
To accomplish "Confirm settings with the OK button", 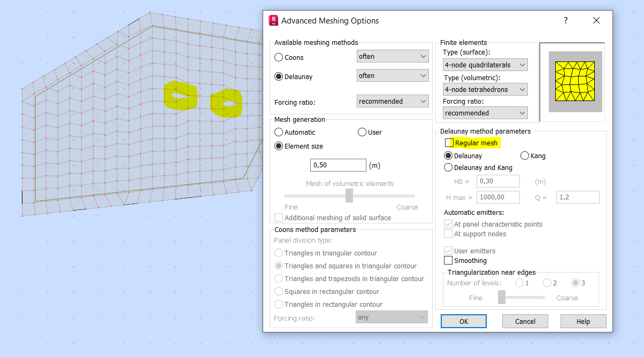I will [463, 321].
